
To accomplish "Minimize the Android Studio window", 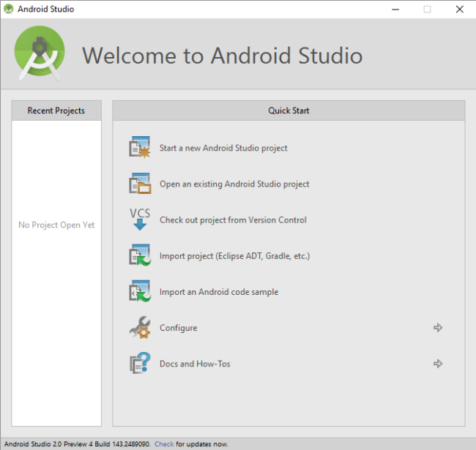I will tap(395, 10).
